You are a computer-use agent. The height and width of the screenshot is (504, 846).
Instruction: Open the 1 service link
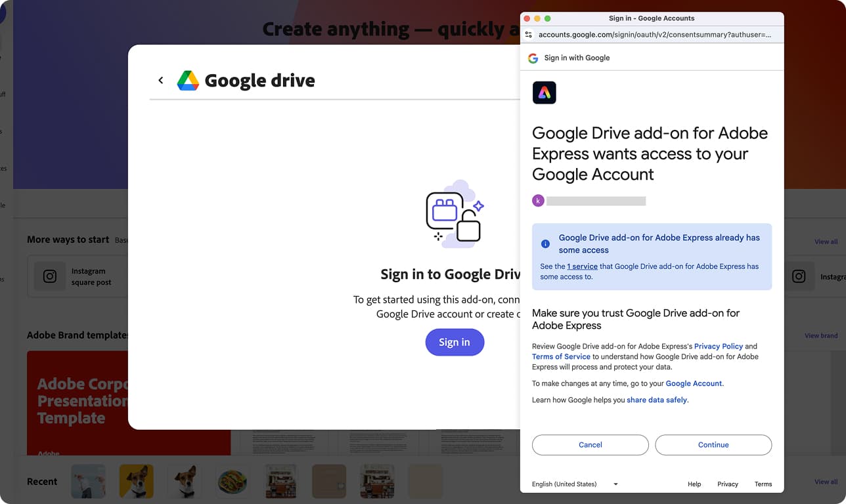pyautogui.click(x=582, y=266)
